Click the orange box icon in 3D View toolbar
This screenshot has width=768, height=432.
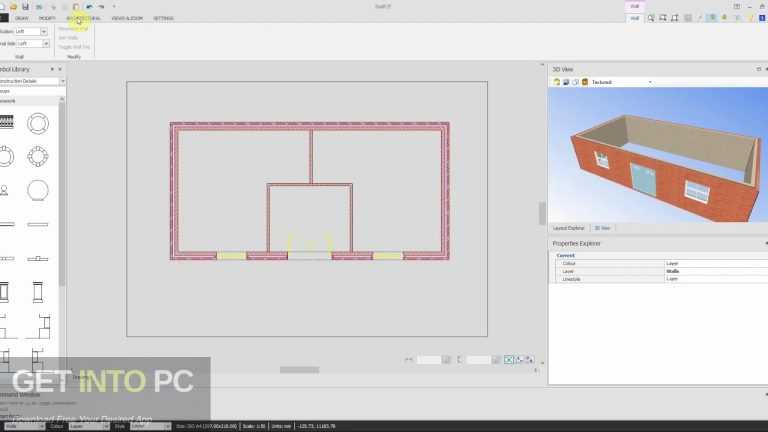[584, 82]
